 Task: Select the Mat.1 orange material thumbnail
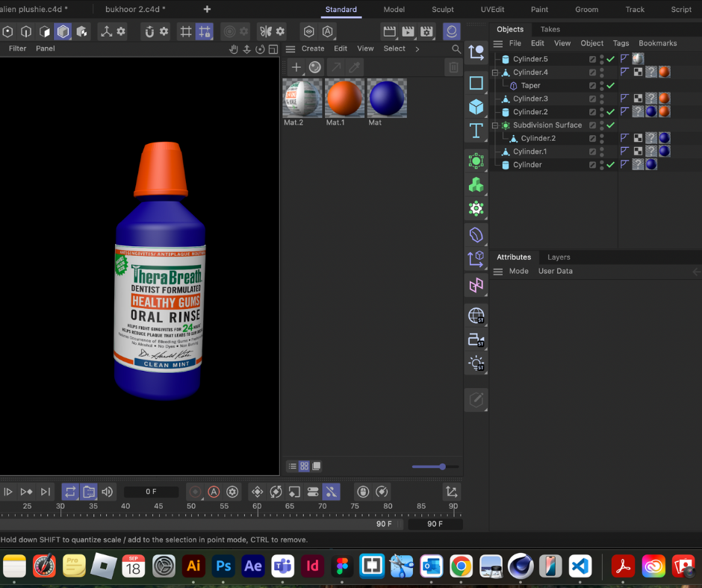pos(344,98)
